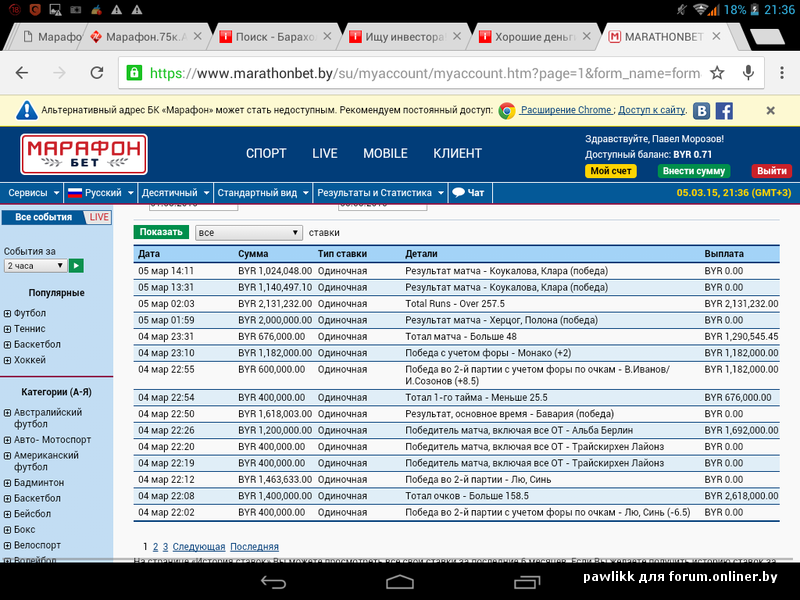Close the MARATHONBET tab
Screen dimensions: 800x600
716,36
